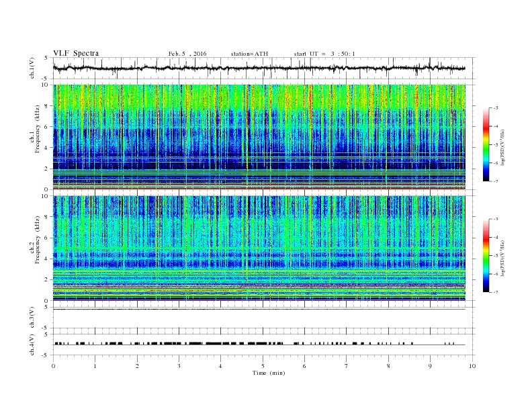Select the date text "Feb. 5 , 2016"
532x411 pixels.
pos(187,54)
